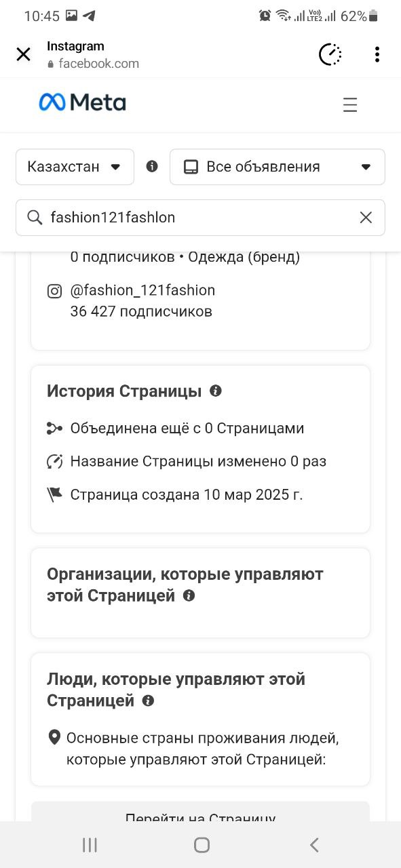Tap the magnifying glass search icon

click(35, 218)
